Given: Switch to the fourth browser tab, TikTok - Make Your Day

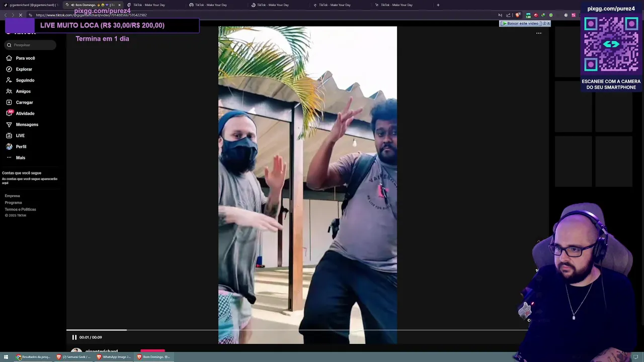Looking at the screenshot, I should pyautogui.click(x=215, y=5).
